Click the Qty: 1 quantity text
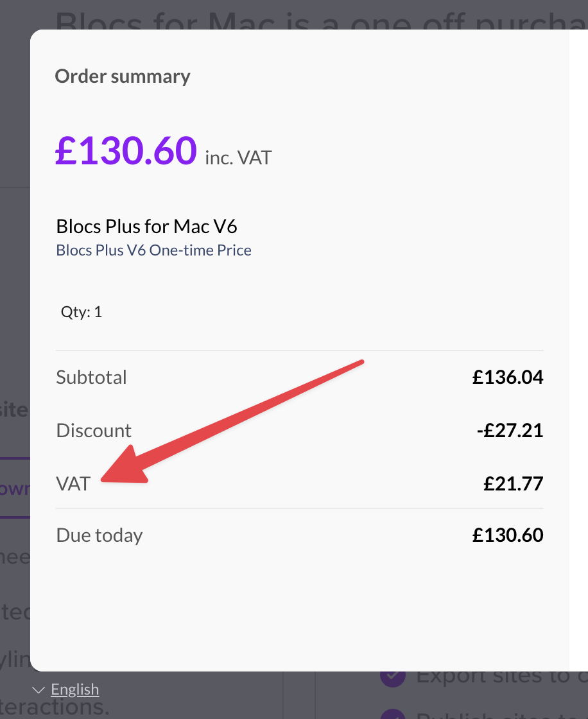This screenshot has height=719, width=588. [x=82, y=312]
